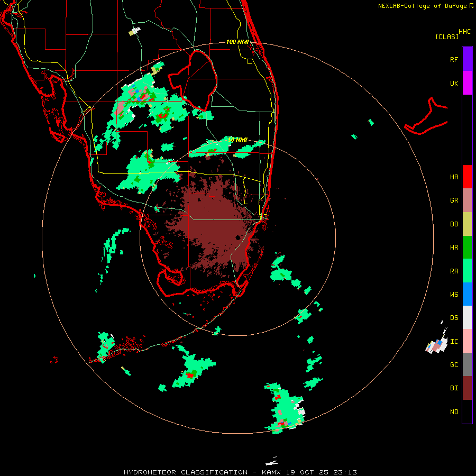
Task: Click the HR dark green legend swatch
Action: coord(467,247)
